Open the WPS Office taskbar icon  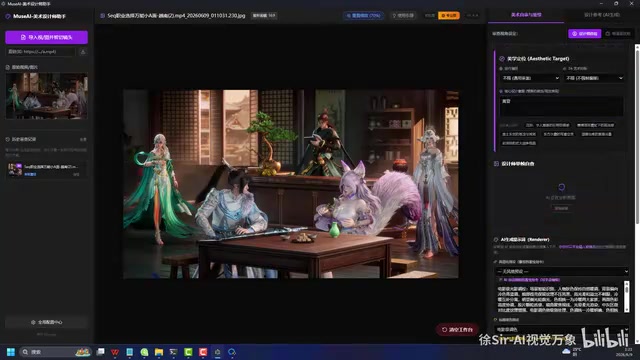coord(115,352)
